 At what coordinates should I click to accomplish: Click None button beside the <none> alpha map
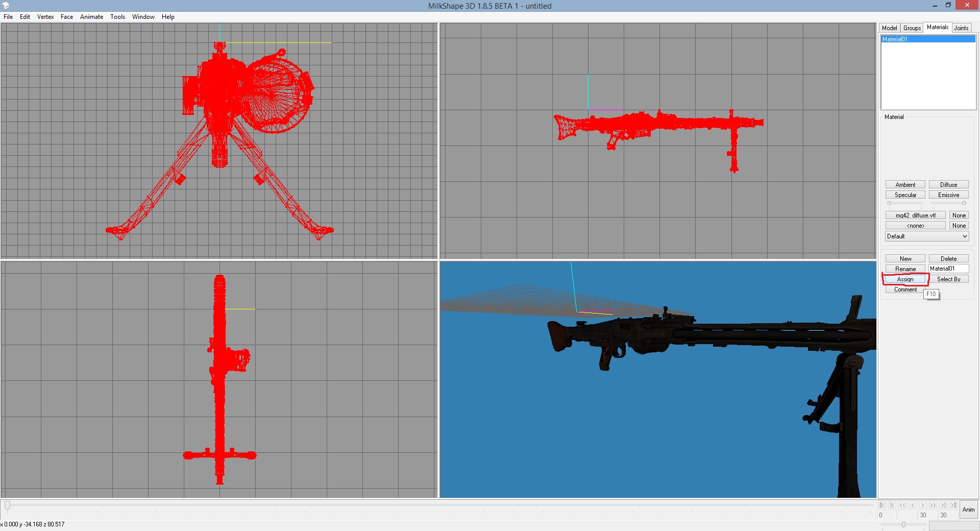pos(959,226)
